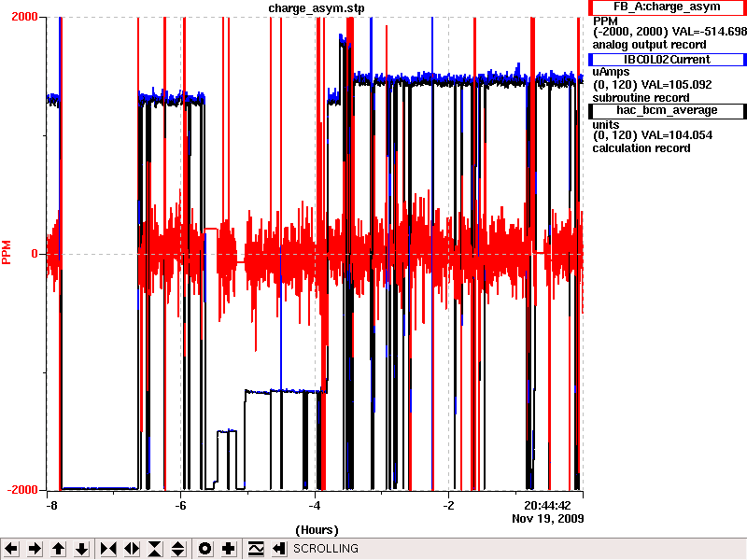Click the circle auto-scale icon
Screen dimensions: 747x560
(x=204, y=549)
